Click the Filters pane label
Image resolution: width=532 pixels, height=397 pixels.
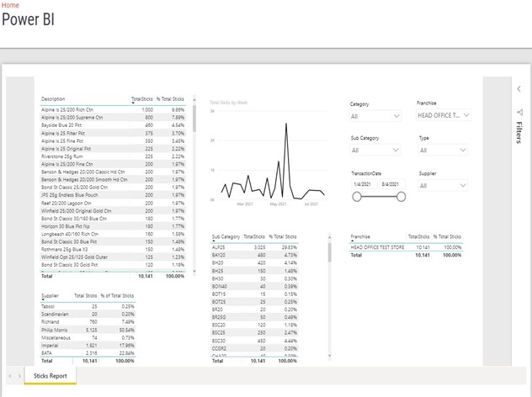(519, 133)
